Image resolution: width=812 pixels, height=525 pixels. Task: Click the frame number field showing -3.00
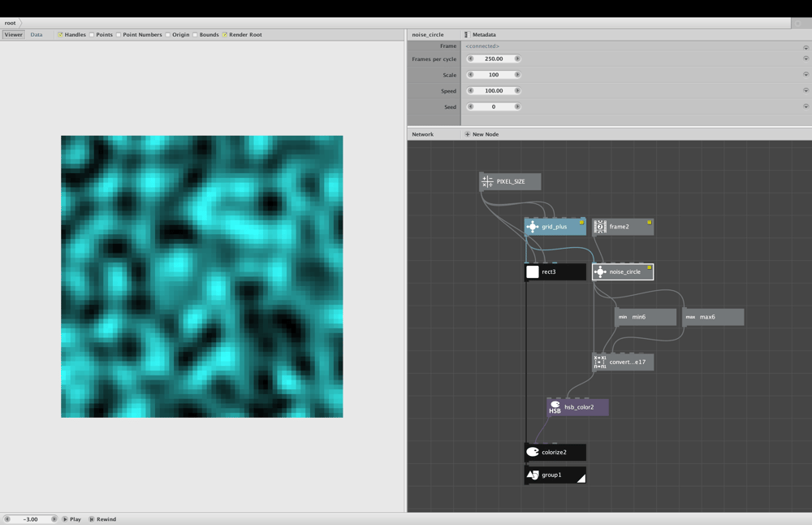[31, 518]
